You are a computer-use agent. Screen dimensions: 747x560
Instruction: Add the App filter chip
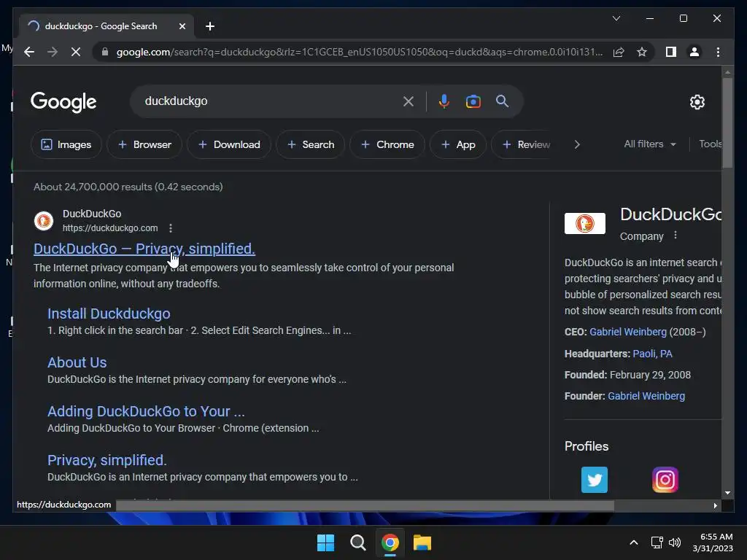coord(458,144)
